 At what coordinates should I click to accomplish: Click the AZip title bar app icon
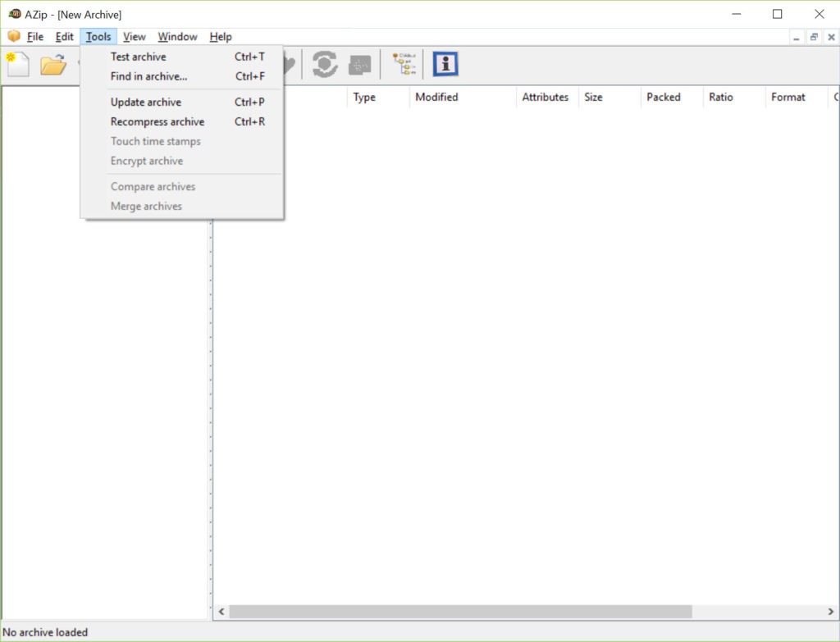point(15,14)
